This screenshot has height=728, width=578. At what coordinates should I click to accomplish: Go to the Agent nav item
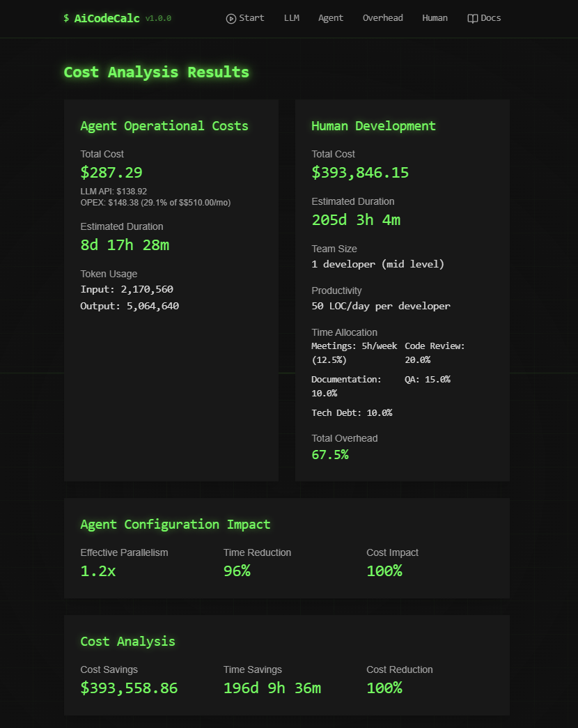[331, 18]
